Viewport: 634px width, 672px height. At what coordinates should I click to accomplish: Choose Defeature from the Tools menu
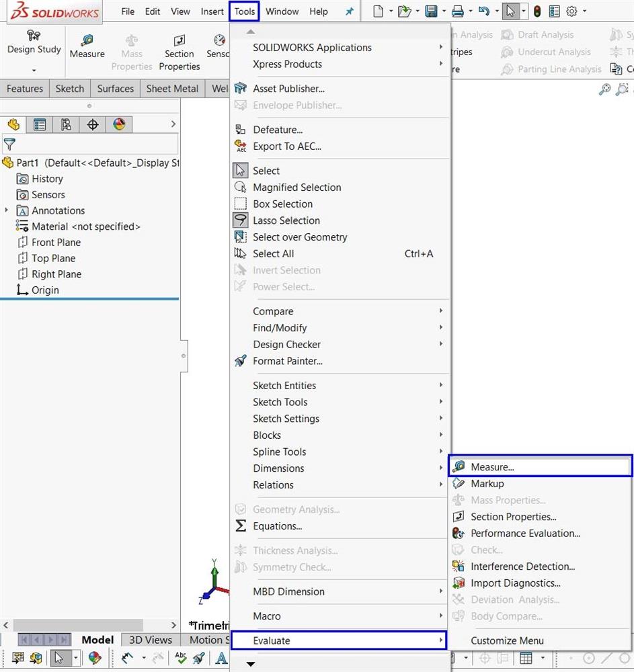[342, 130]
